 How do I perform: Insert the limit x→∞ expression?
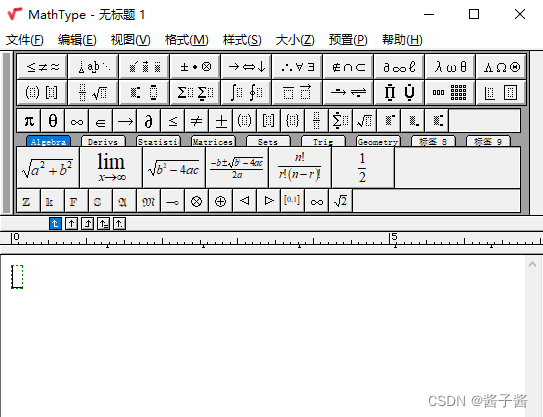point(111,168)
